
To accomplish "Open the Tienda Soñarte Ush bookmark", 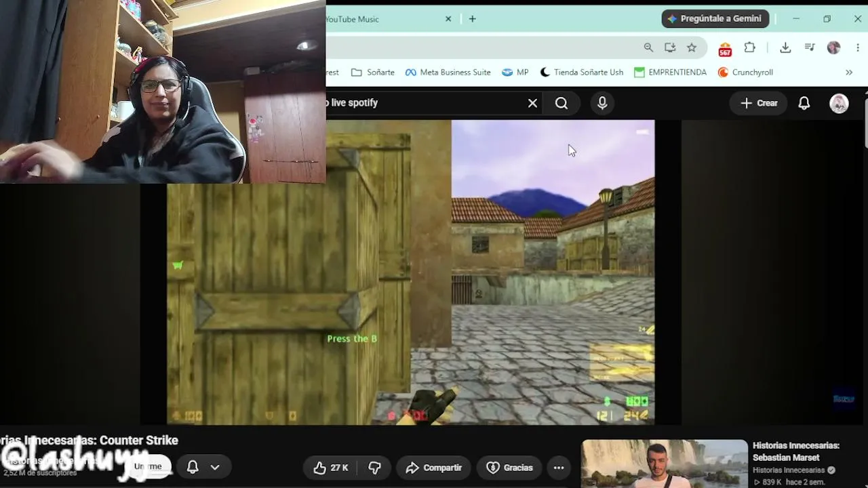I will point(582,73).
